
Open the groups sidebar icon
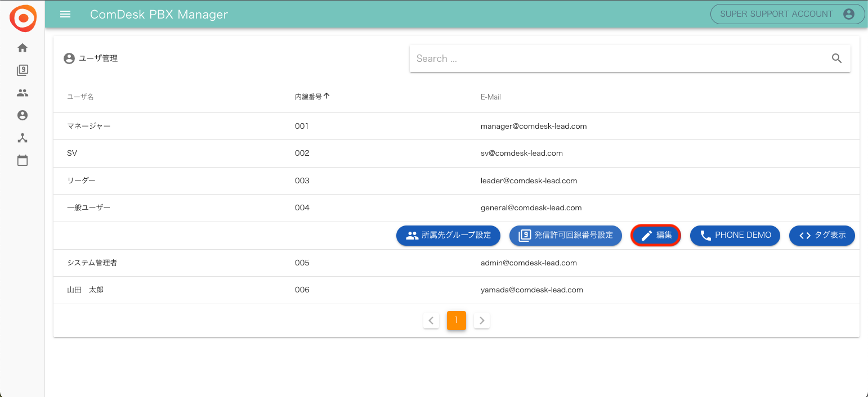click(x=23, y=93)
